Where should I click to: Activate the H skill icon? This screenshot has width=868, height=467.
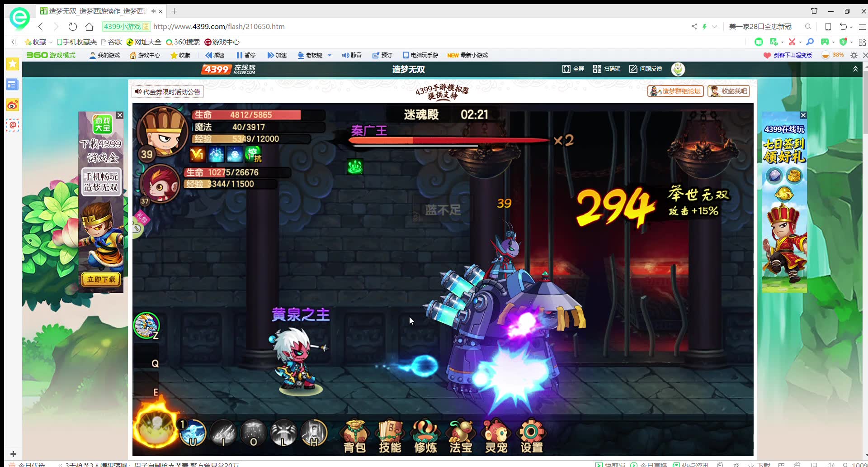(314, 433)
